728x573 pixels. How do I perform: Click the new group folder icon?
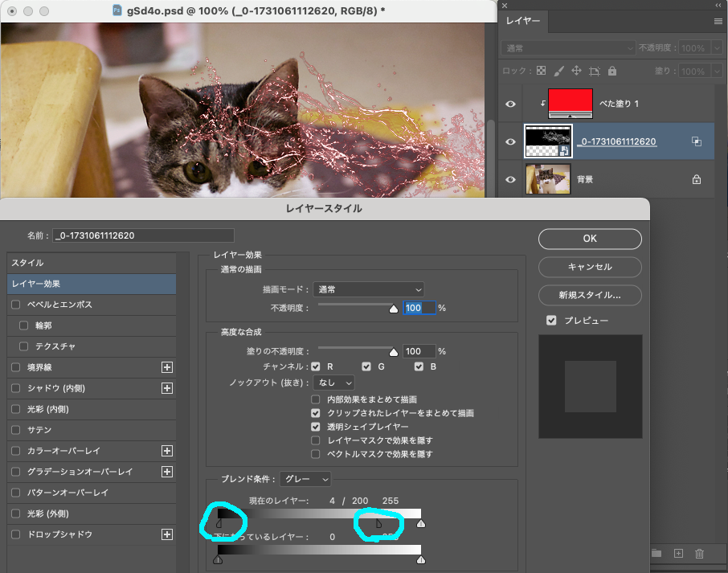[656, 553]
